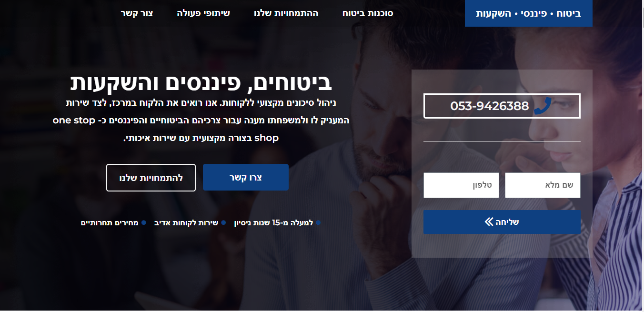Click the ביטוח • פיננסי • השקעות logo
Screen dimensions: 644x312
point(529,13)
